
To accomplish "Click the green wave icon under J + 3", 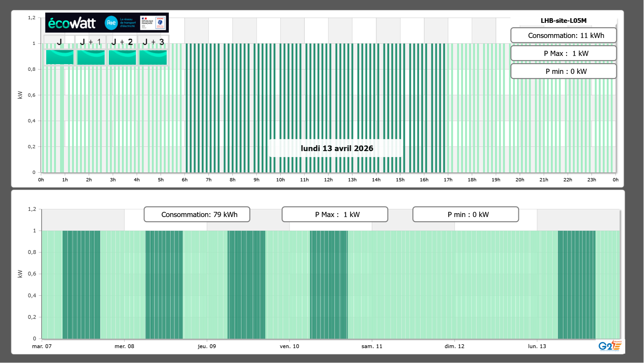I will (x=153, y=57).
